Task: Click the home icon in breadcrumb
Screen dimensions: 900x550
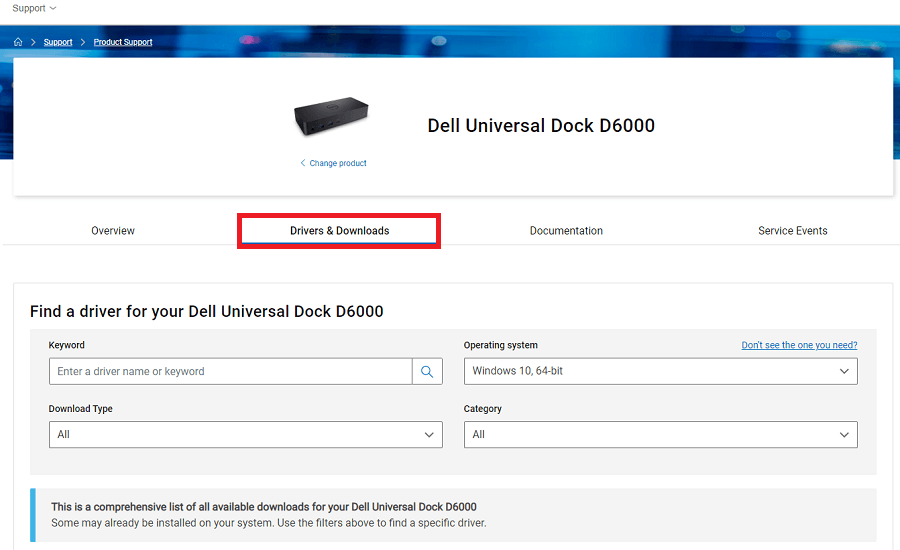Action: (x=18, y=42)
